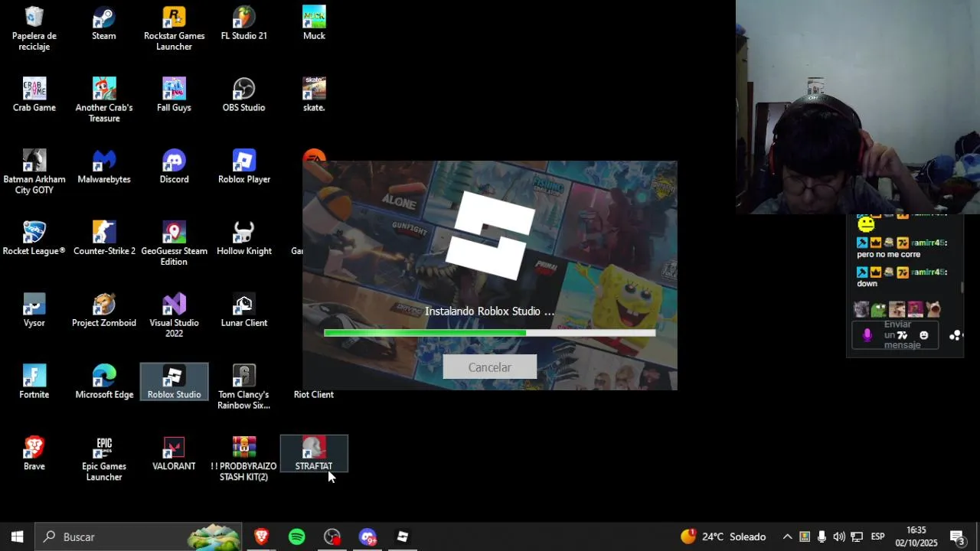Select the STRAFTAT desktop shortcut
Screen dimensions: 980x551
pyautogui.click(x=314, y=453)
